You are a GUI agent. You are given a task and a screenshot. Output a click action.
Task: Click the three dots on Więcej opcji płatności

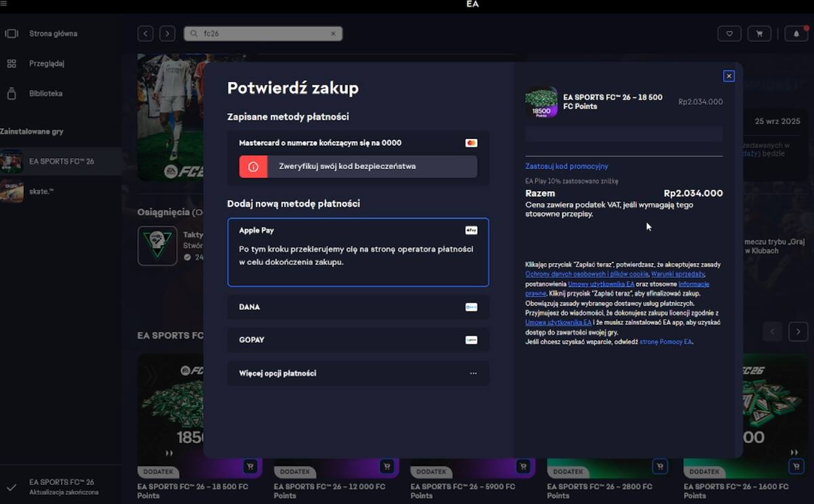coord(473,373)
